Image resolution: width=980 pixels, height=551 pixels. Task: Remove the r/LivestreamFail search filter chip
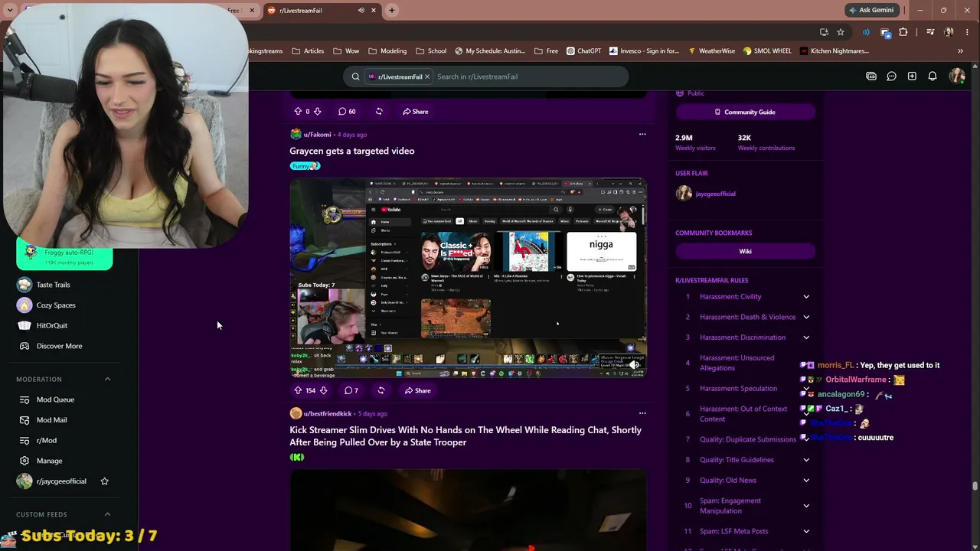coord(427,77)
